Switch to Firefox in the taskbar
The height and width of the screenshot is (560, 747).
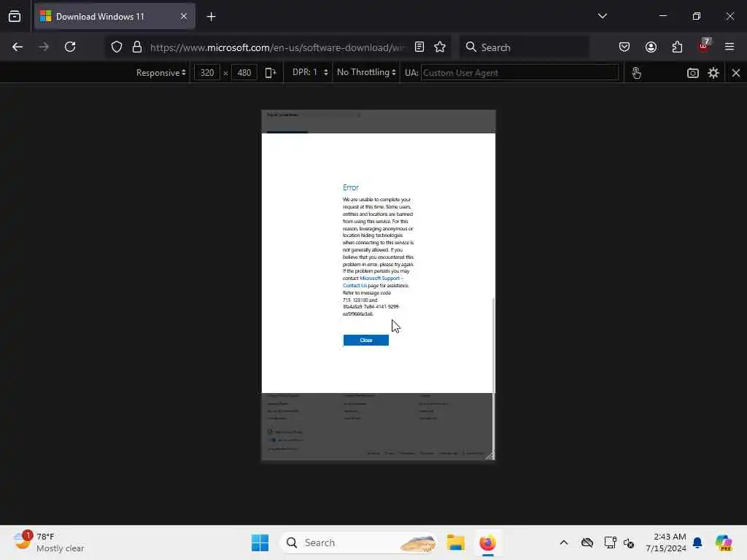(488, 542)
